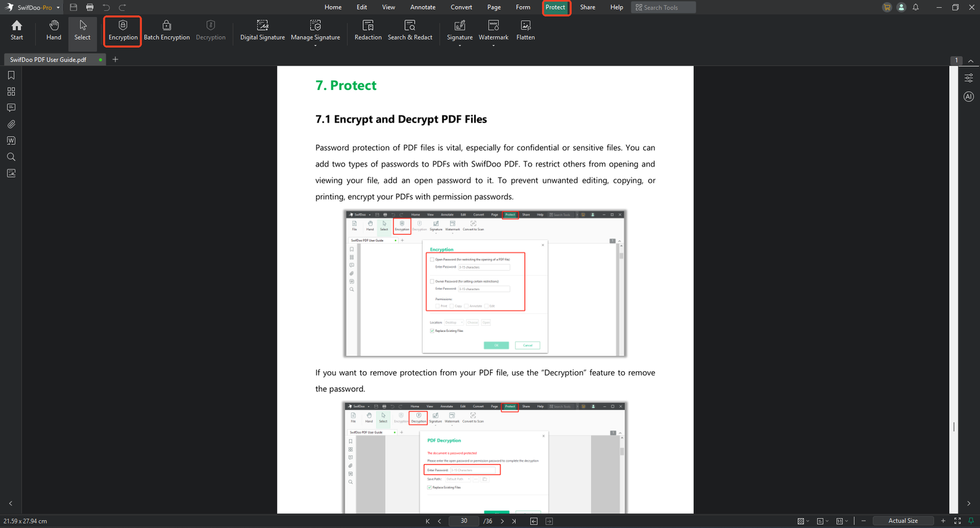Open Manage Signature tool
This screenshot has width=980, height=528.
[x=315, y=30]
